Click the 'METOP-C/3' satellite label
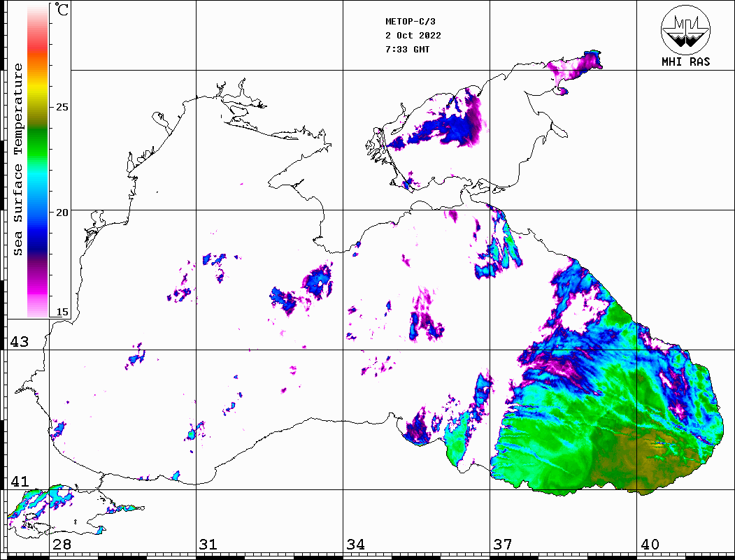 click(410, 22)
